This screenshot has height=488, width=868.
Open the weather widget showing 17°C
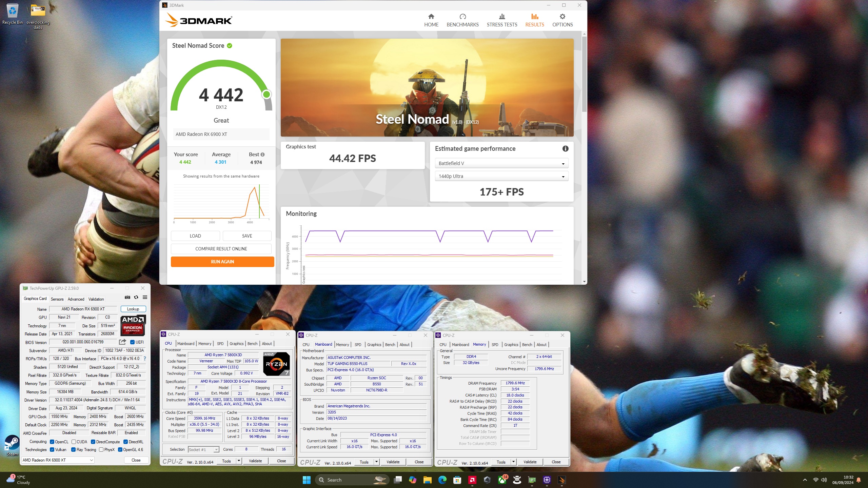click(18, 480)
